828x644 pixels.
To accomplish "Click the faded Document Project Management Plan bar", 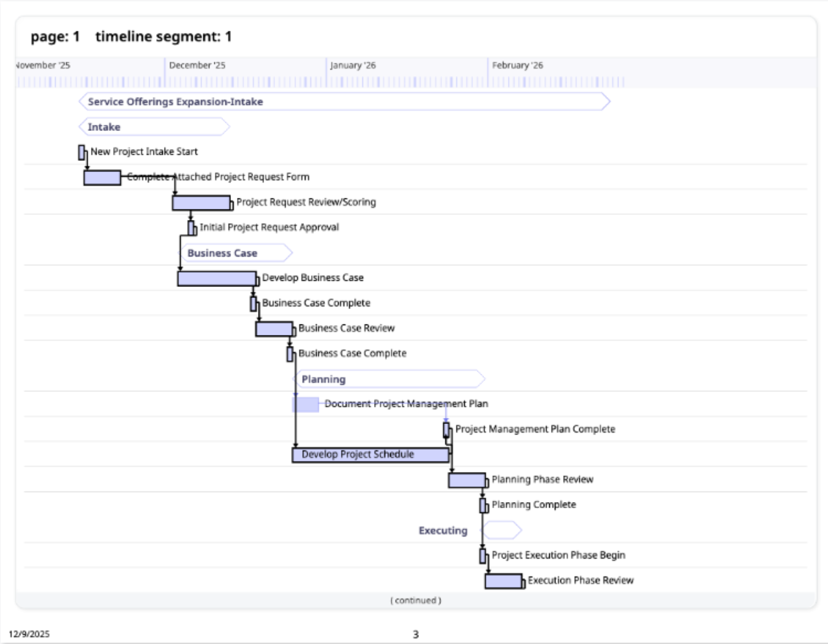I will (x=306, y=404).
